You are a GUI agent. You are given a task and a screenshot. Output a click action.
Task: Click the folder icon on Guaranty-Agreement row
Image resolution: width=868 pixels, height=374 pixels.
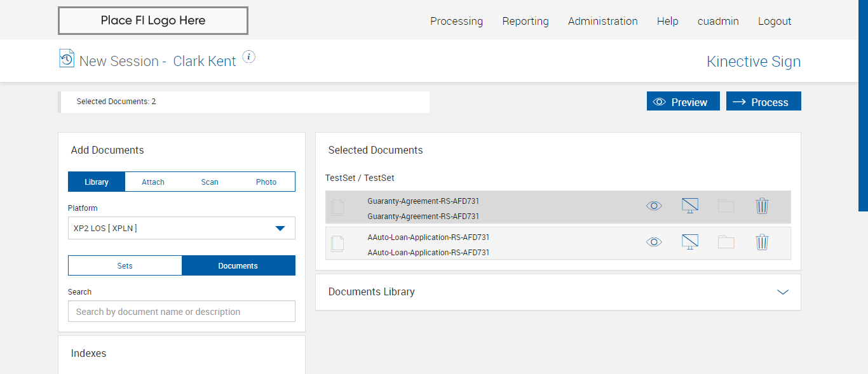click(726, 206)
